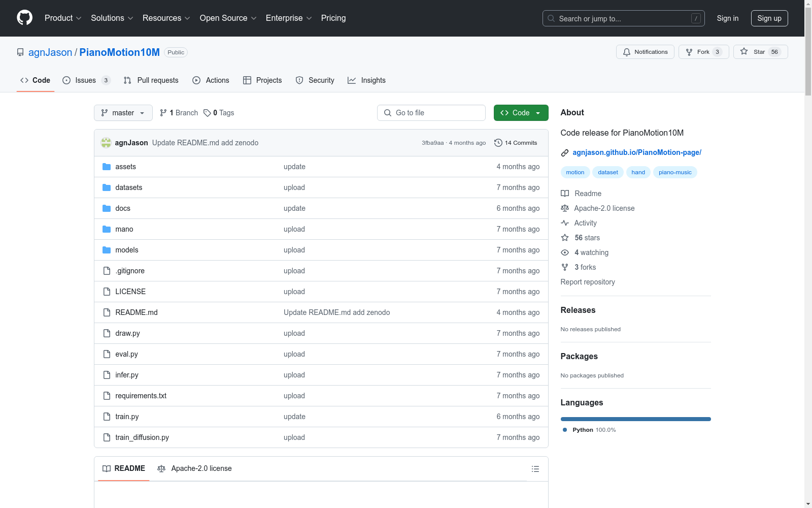Viewport: 812px width, 508px height.
Task: Open the commit history clock icon
Action: coord(498,143)
